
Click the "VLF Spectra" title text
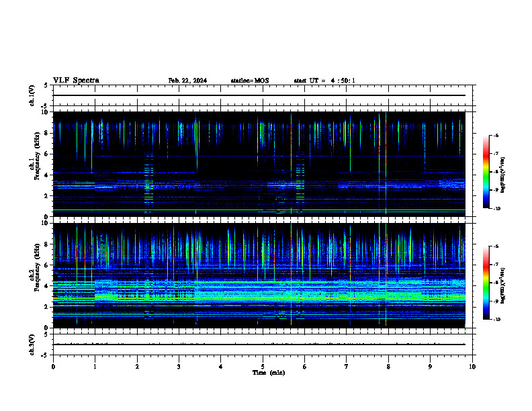coord(76,81)
